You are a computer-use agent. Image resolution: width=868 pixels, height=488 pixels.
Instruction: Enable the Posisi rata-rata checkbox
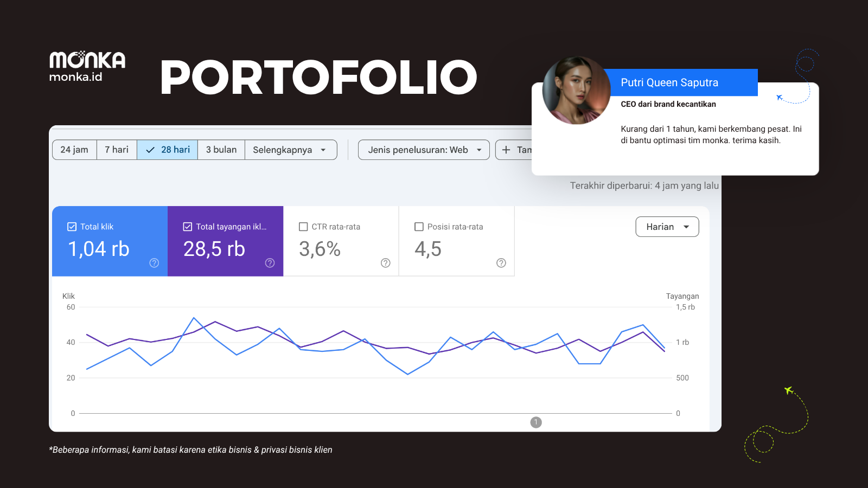point(419,227)
